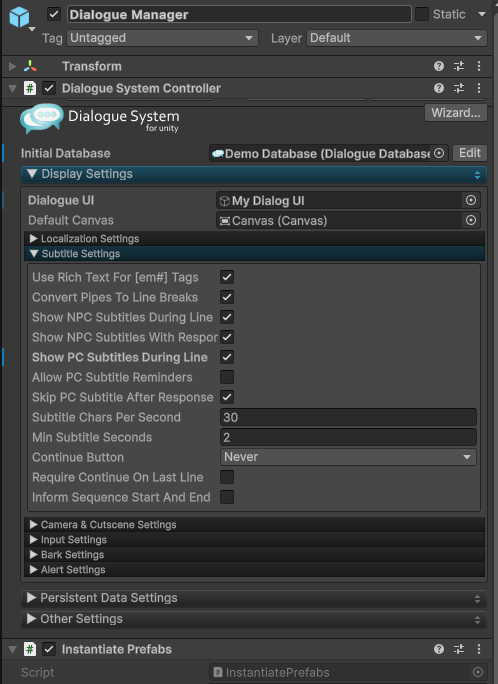Click Min Subtitle Seconds field
The height and width of the screenshot is (684, 498).
[x=348, y=437]
